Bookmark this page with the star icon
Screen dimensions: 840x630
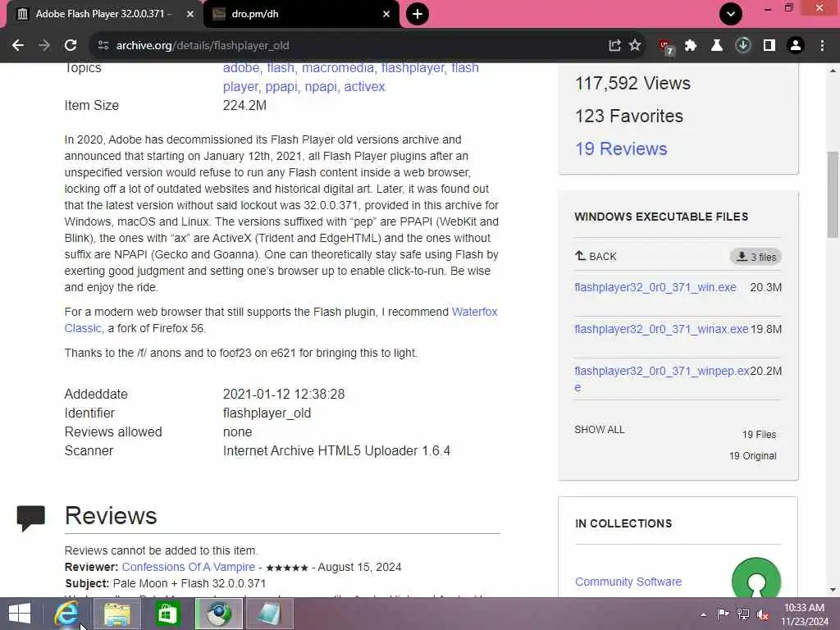pyautogui.click(x=635, y=46)
